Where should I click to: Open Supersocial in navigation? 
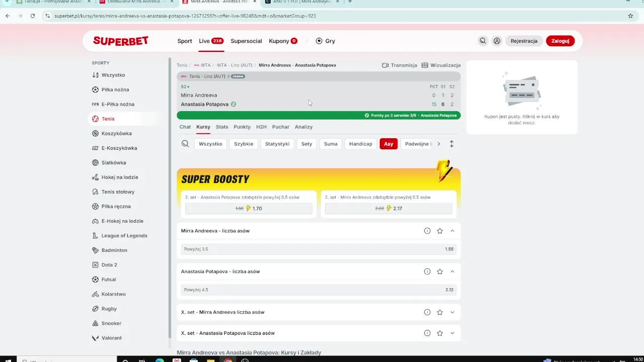click(246, 41)
